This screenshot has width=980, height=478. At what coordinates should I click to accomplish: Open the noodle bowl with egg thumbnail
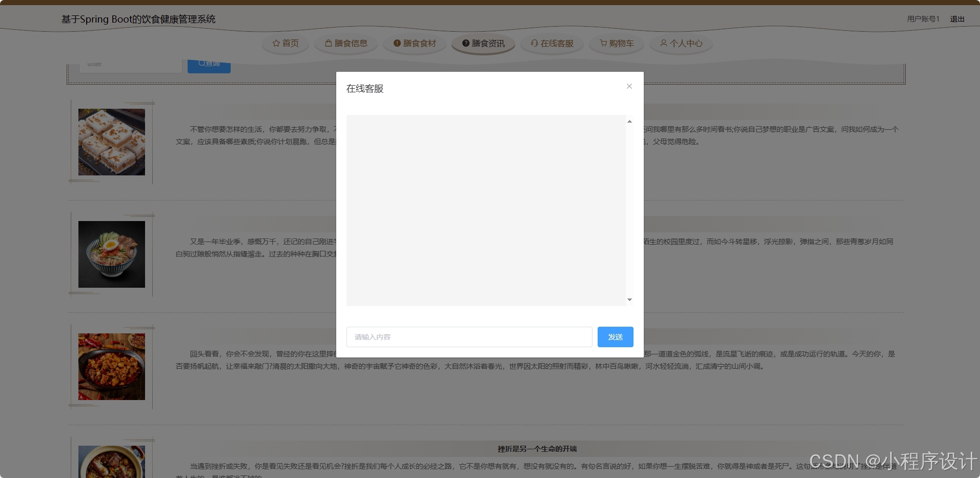[x=112, y=254]
